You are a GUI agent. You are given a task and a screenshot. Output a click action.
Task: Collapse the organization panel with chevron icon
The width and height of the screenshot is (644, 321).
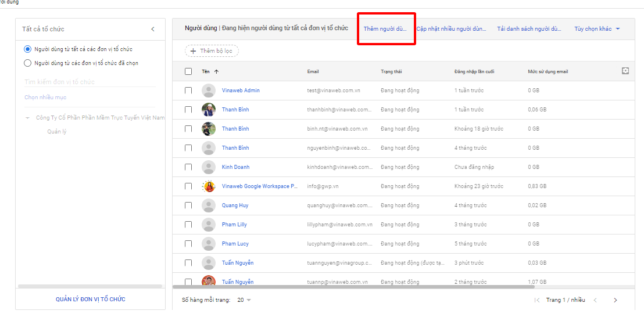coord(153,29)
